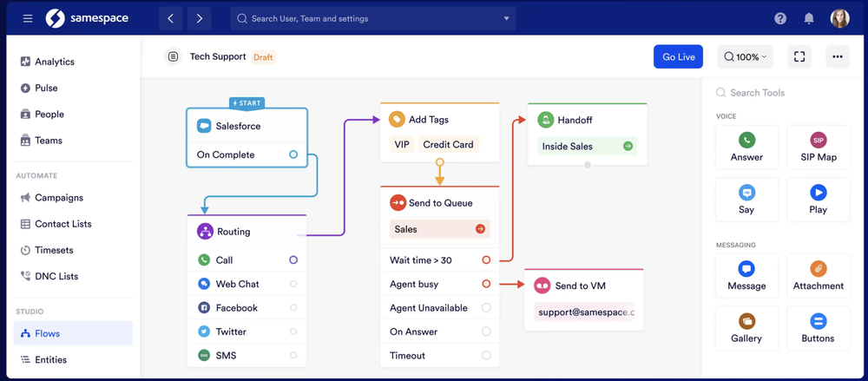
Task: Click the flow document icon beside Tech Support
Action: tap(174, 56)
